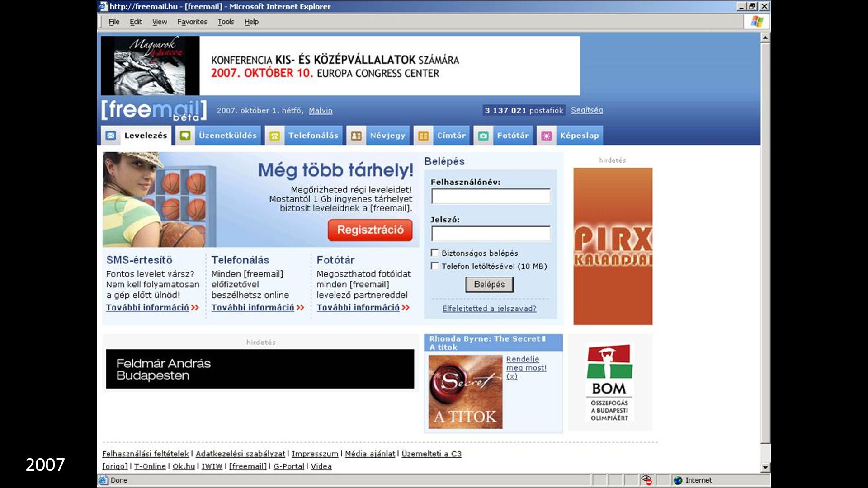The height and width of the screenshot is (488, 868).
Task: Open the [origo] footer link
Action: pos(115,466)
